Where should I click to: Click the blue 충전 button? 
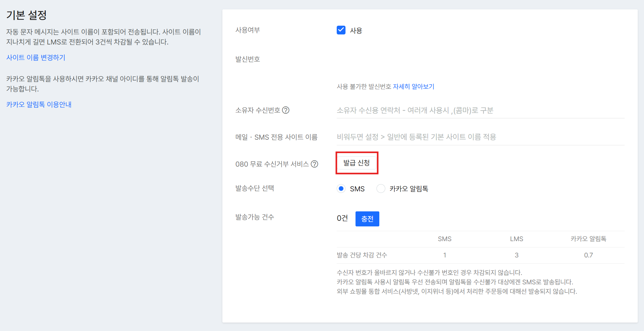point(367,219)
